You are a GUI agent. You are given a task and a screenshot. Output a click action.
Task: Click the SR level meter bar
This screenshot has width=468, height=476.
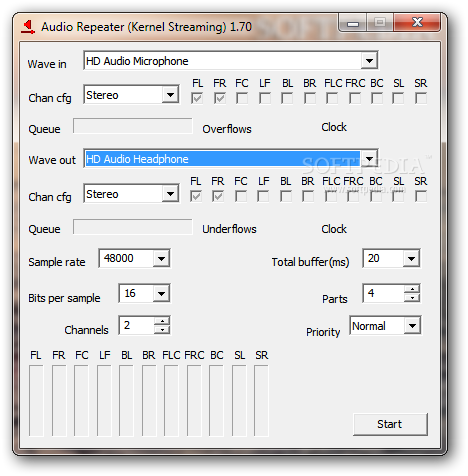point(261,401)
